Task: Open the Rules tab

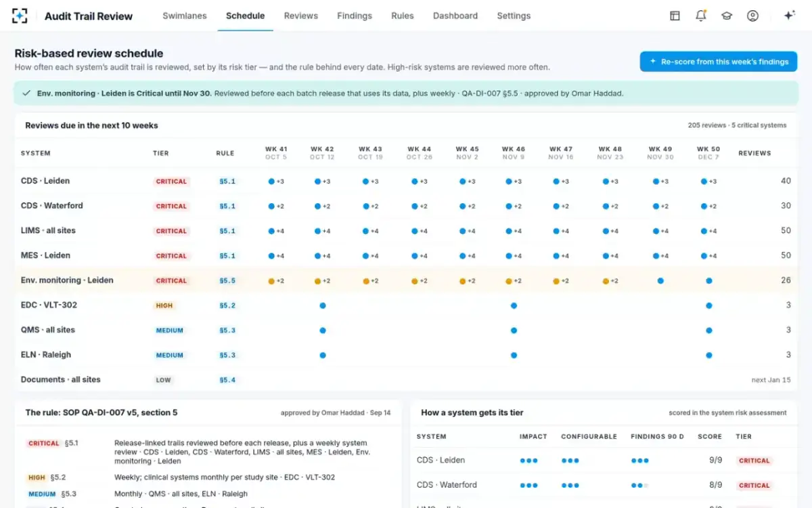Action: (x=403, y=16)
